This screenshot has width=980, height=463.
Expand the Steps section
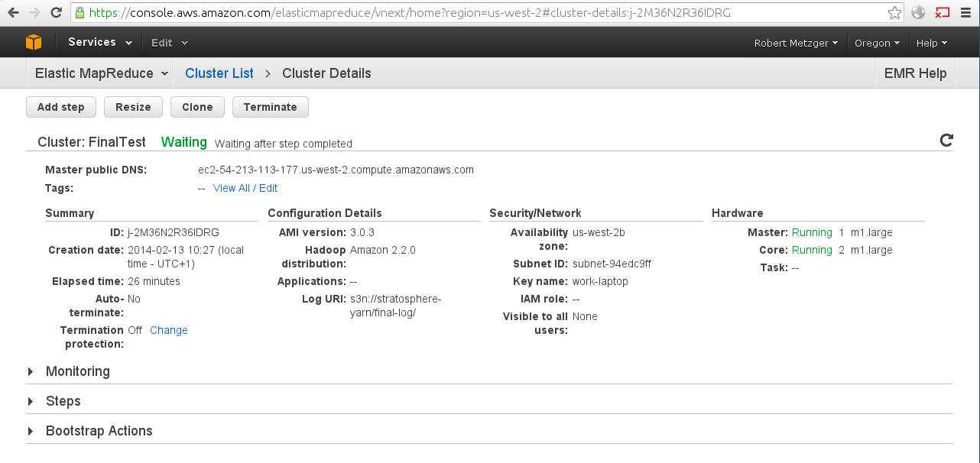coord(63,401)
